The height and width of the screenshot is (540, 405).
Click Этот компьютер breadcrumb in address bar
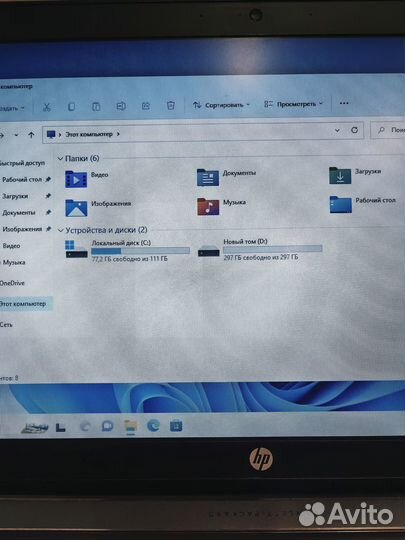click(89, 134)
